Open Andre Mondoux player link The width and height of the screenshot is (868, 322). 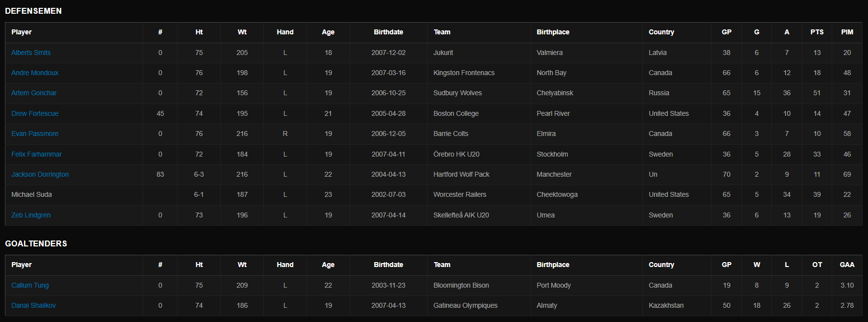point(35,73)
